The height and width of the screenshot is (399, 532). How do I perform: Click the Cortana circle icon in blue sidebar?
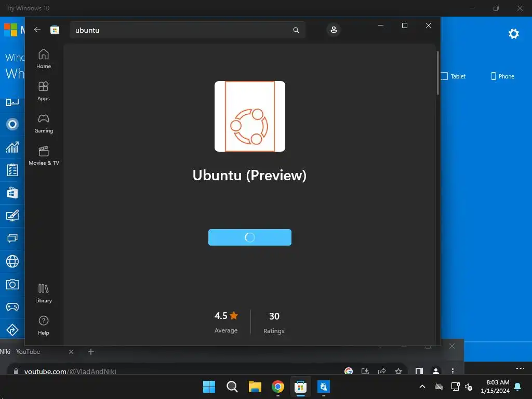(x=12, y=124)
